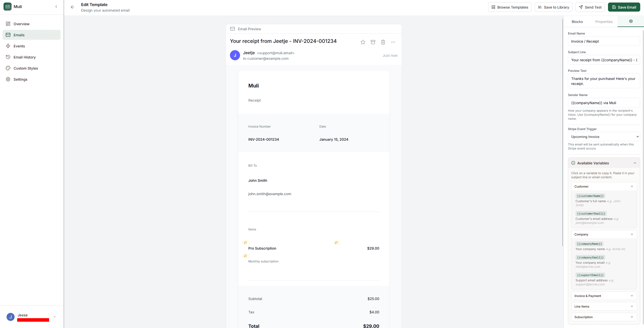Click Browse Templates
The width and height of the screenshot is (644, 328).
pos(510,7)
